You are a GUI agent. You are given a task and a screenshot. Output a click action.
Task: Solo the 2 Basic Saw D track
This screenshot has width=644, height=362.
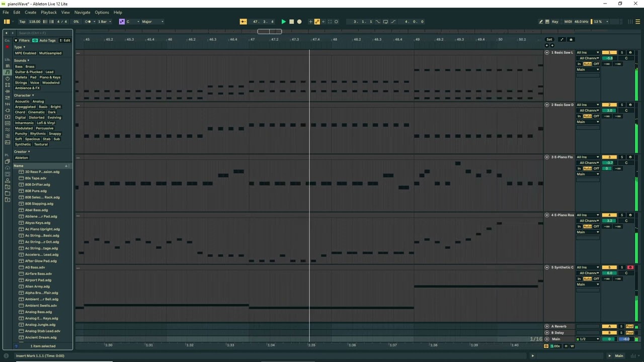click(622, 105)
